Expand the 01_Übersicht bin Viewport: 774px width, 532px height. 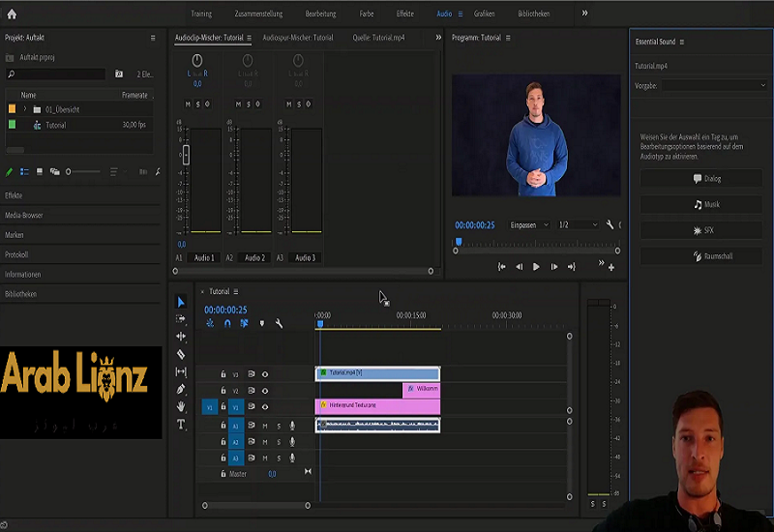25,109
